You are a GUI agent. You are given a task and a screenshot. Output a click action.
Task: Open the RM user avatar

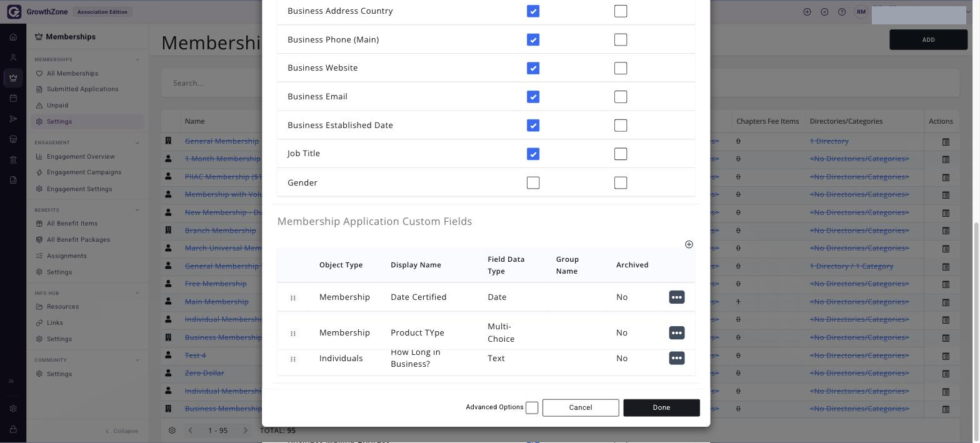(x=861, y=12)
